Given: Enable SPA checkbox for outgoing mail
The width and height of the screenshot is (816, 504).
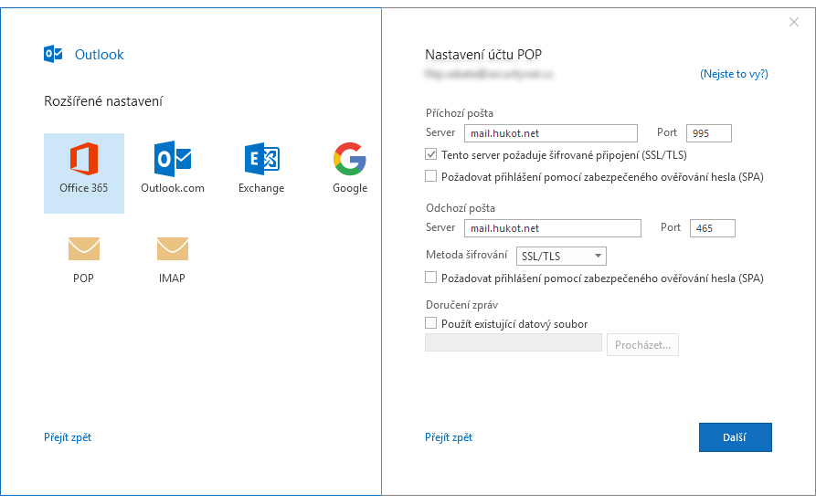Looking at the screenshot, I should click(x=431, y=278).
